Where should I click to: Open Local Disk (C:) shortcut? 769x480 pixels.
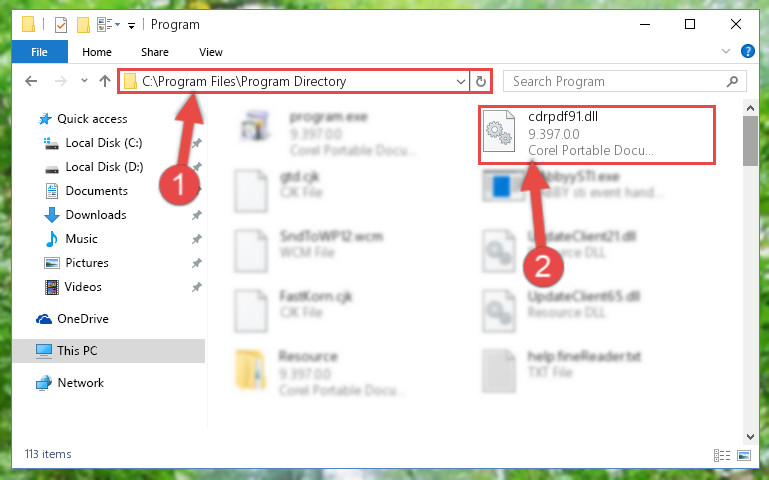coord(103,143)
